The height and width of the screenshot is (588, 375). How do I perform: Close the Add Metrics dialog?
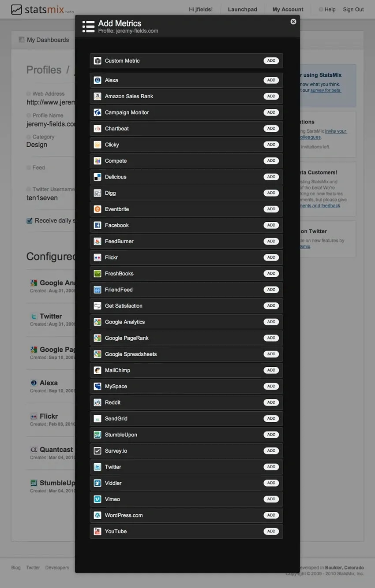(x=293, y=22)
